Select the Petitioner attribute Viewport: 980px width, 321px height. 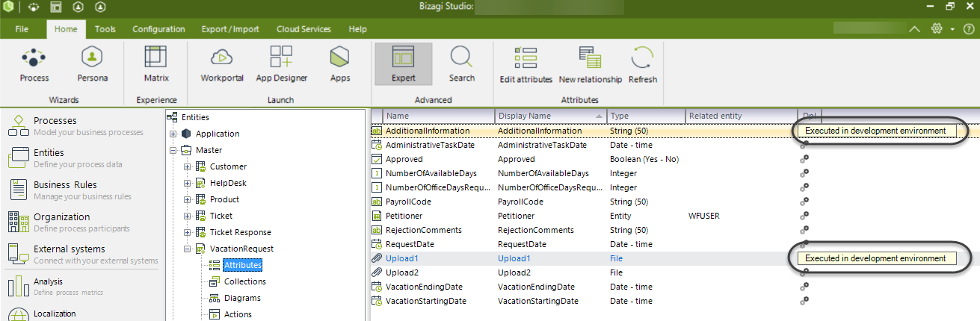(404, 216)
